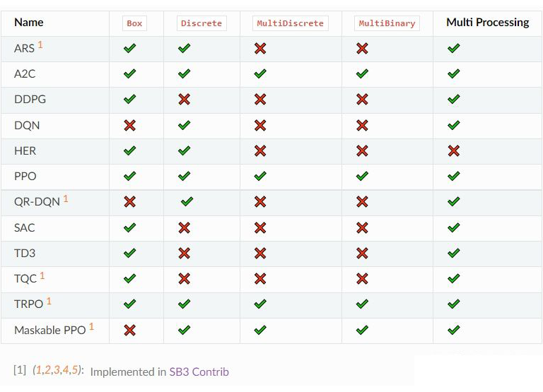Click footnote superscript 1 beside ARS
The image size is (543, 392).
click(x=40, y=44)
